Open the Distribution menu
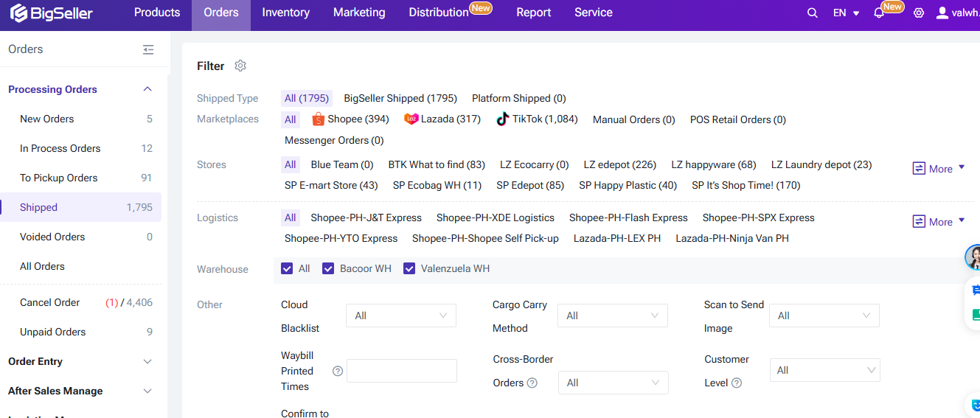The width and height of the screenshot is (980, 418). tap(439, 13)
